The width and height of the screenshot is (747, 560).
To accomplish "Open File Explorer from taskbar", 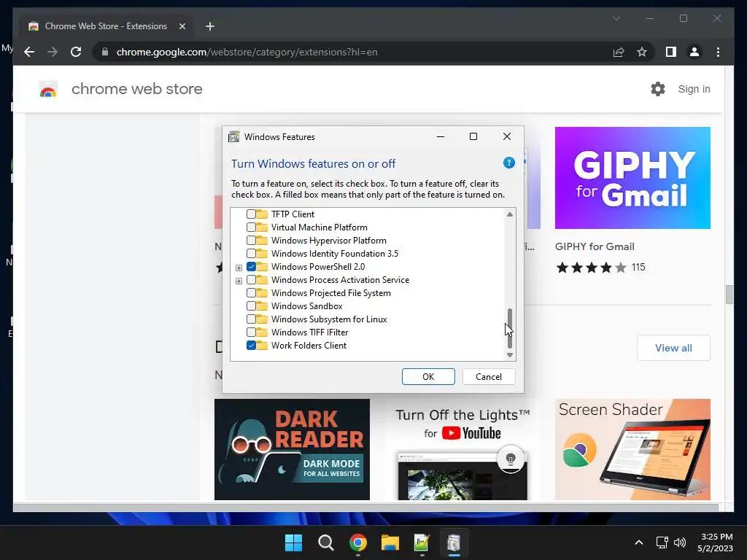I will [x=390, y=542].
